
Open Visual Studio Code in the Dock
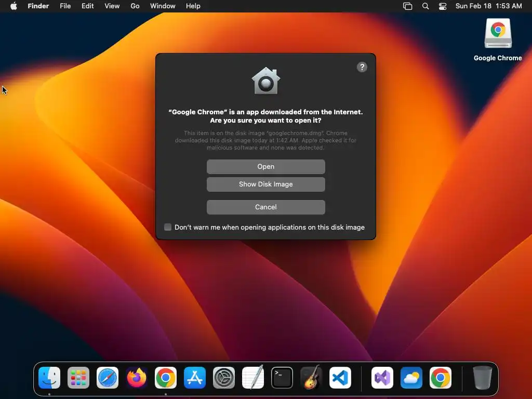(340, 378)
